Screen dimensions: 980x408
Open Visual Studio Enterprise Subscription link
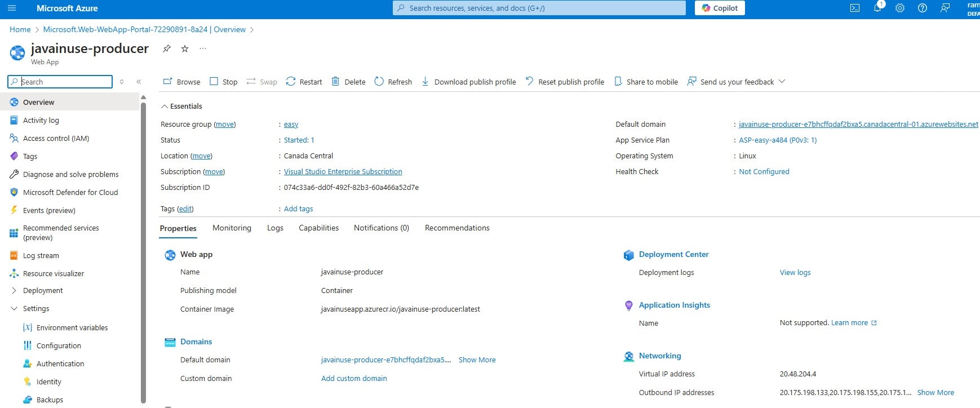(x=343, y=172)
